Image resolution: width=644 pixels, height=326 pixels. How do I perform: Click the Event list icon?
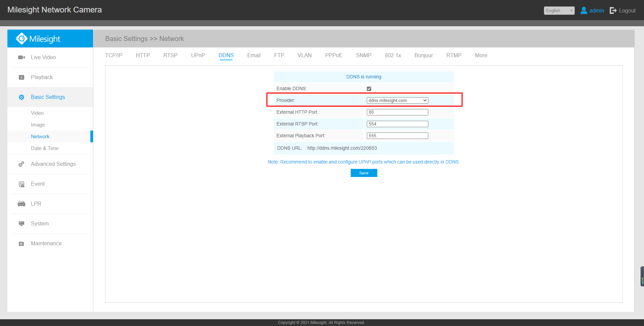22,184
